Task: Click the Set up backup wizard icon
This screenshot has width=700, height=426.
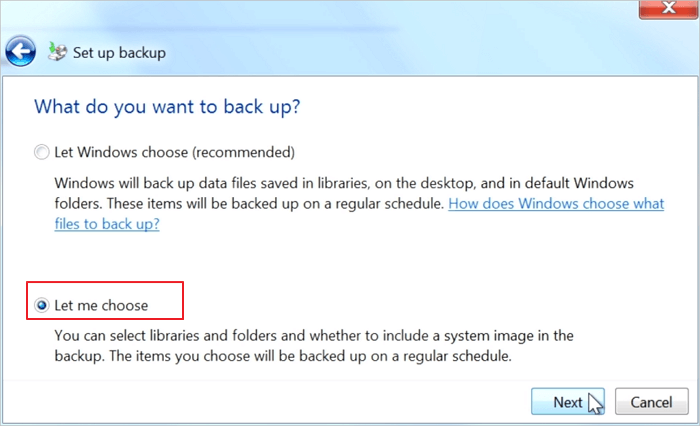Action: (57, 52)
